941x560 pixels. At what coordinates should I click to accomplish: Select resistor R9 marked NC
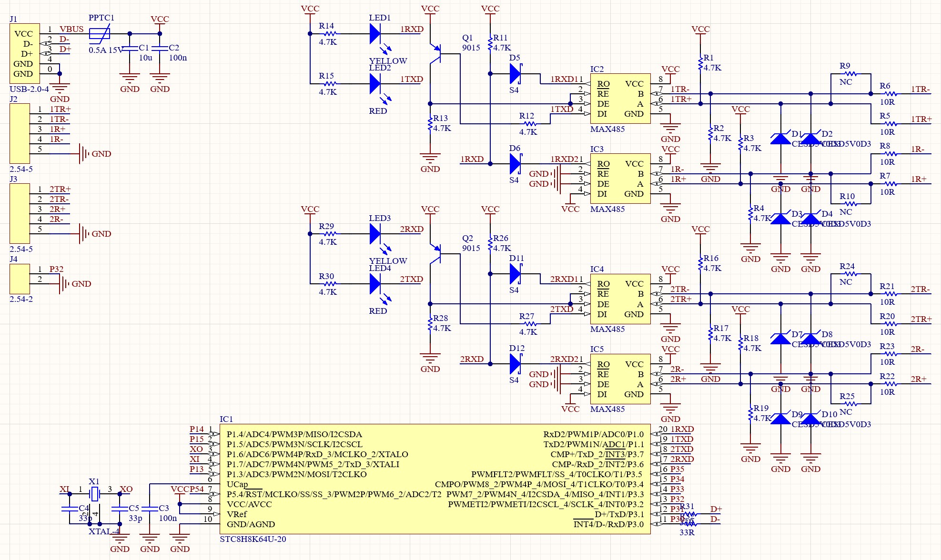click(x=850, y=74)
